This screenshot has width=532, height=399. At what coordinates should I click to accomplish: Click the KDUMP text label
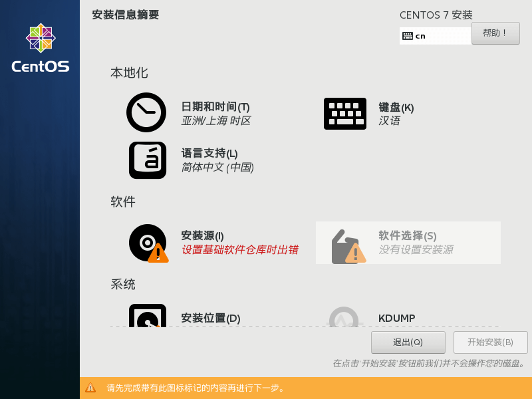(x=396, y=318)
